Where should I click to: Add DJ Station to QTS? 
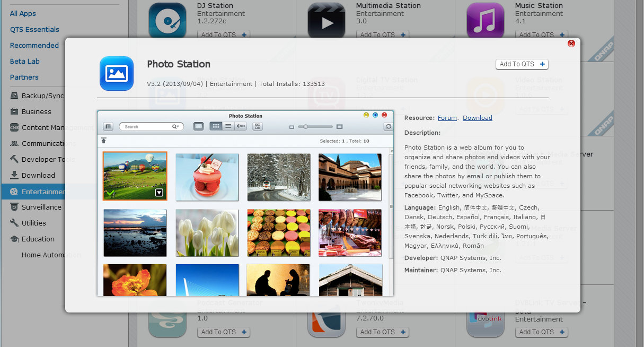(x=224, y=35)
